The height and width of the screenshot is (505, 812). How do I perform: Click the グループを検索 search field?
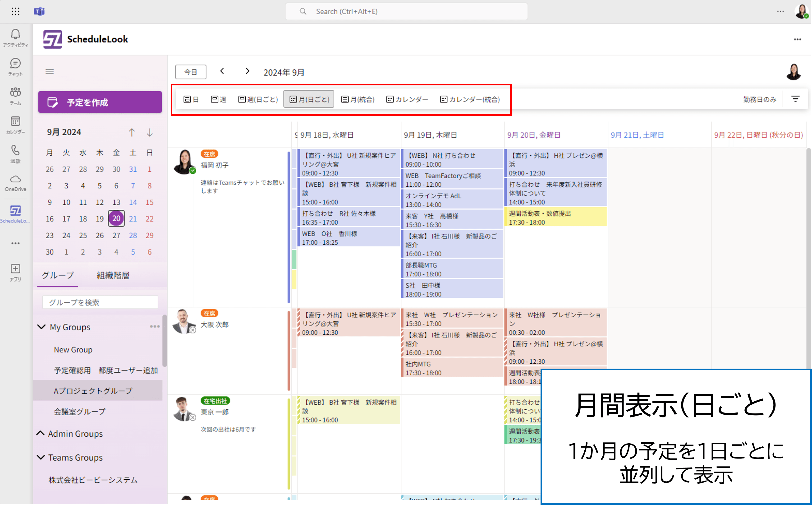[x=100, y=302]
